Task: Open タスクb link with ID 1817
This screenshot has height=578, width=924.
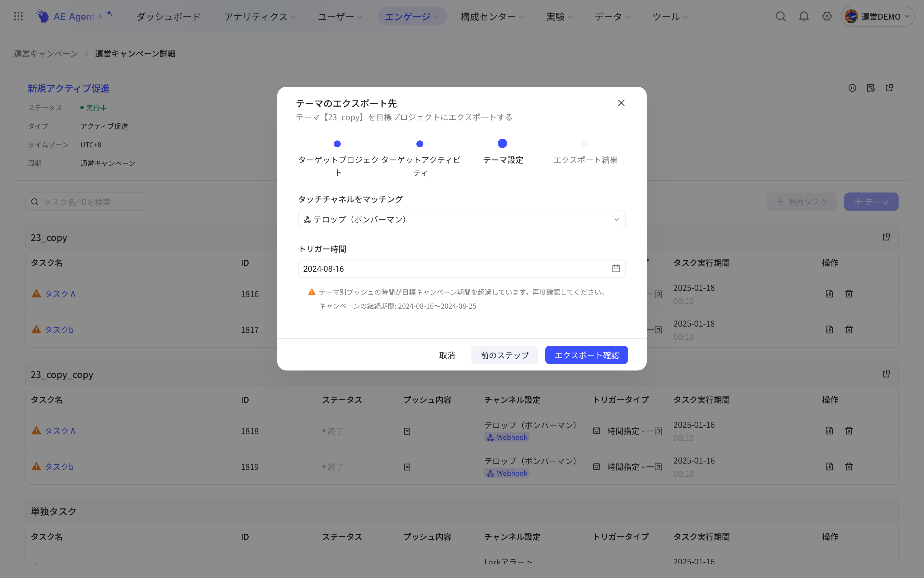Action: 59,329
